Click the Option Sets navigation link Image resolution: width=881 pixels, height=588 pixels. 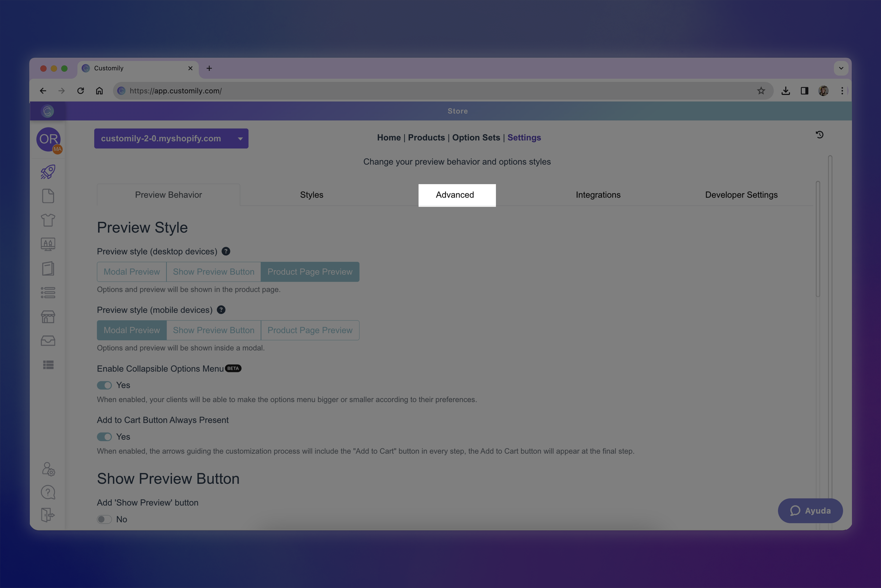476,138
